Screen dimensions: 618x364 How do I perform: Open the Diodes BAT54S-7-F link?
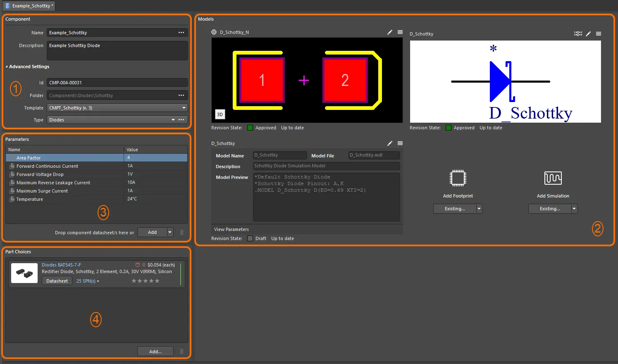click(61, 265)
